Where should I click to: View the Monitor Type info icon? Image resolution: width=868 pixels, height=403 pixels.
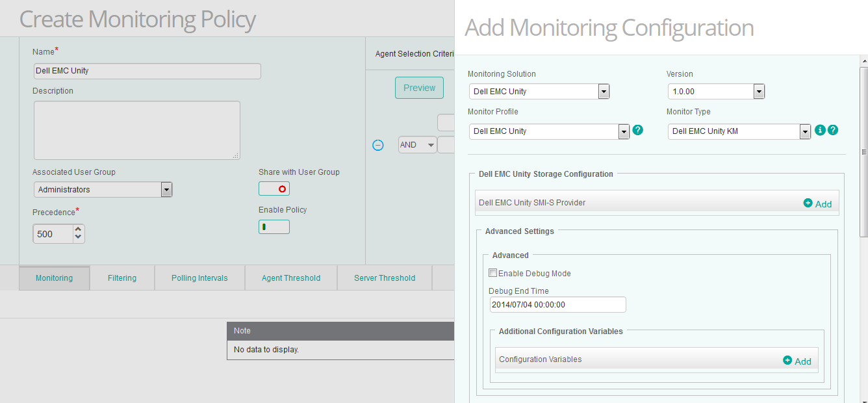[820, 130]
